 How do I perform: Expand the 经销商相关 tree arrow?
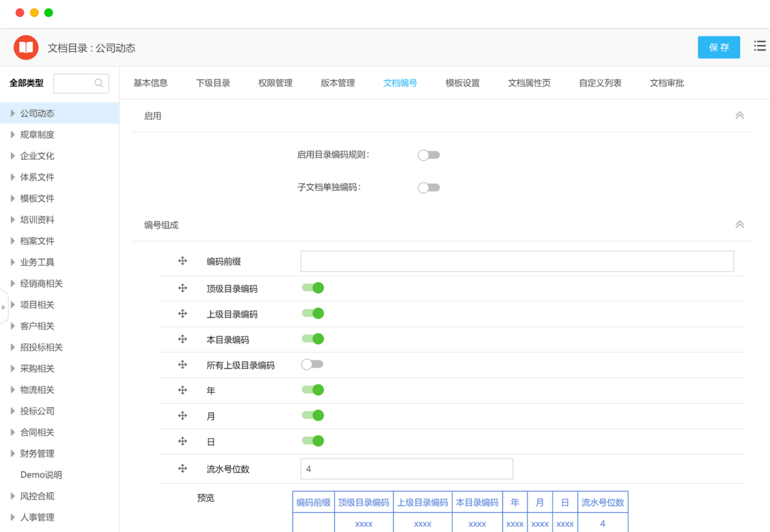click(13, 283)
